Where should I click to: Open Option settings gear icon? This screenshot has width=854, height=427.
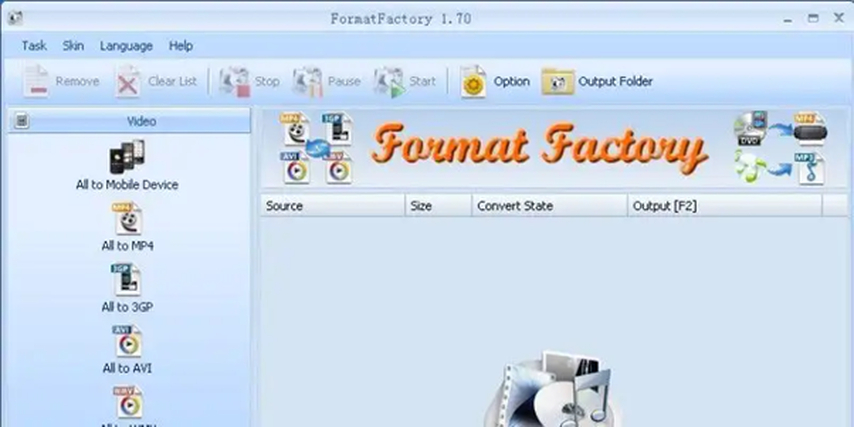[x=473, y=82]
